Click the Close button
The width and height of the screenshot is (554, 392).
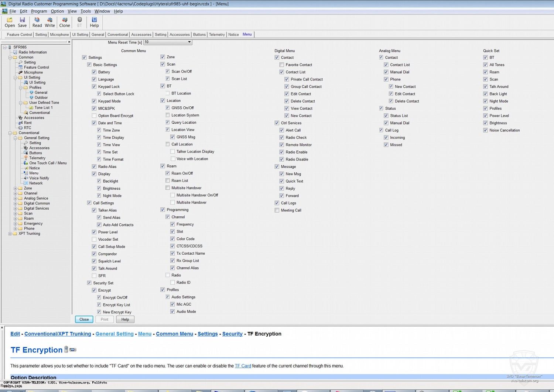[84, 320]
